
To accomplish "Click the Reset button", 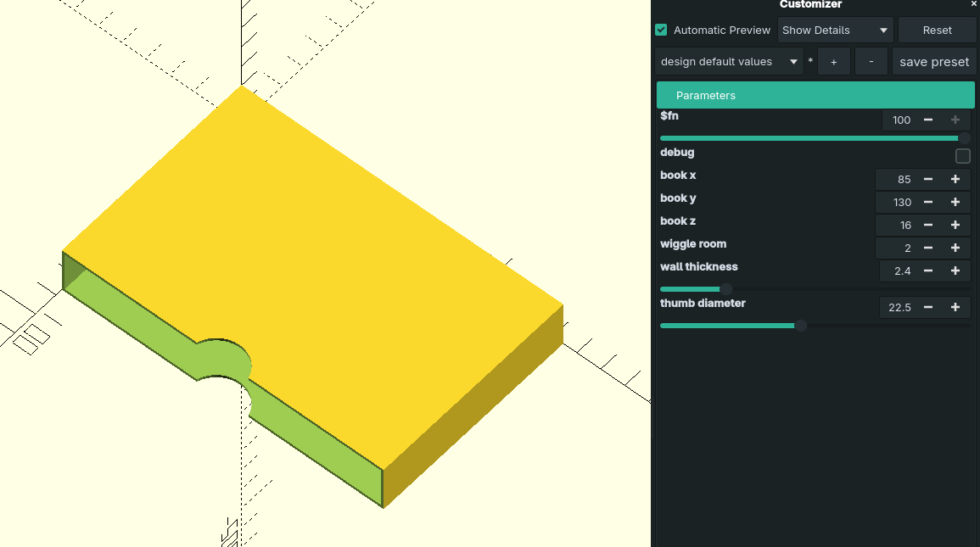I will 937,30.
